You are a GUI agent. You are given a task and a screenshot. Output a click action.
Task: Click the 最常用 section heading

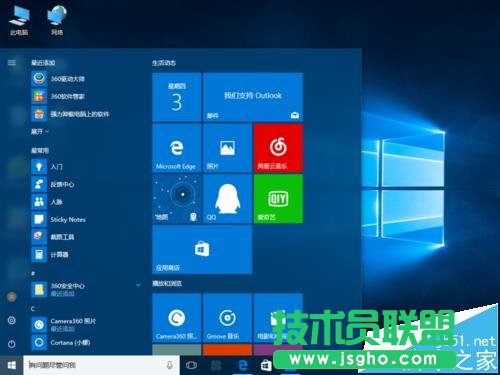click(x=40, y=151)
